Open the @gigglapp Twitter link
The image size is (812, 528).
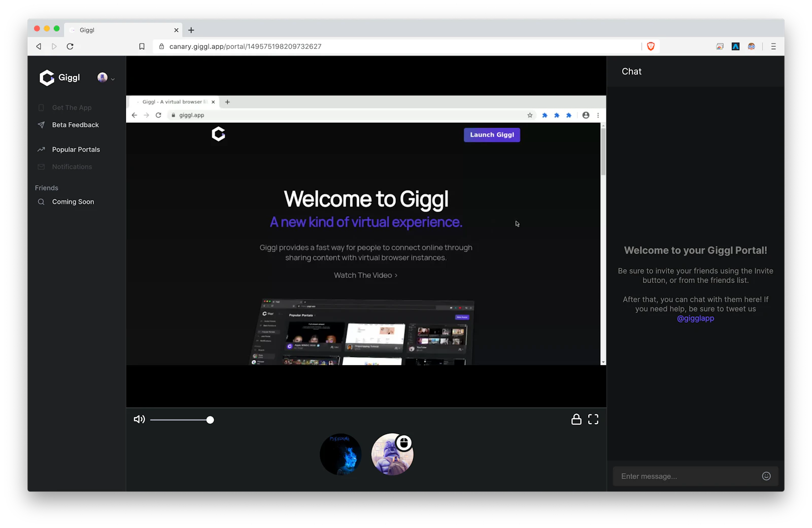pos(695,319)
